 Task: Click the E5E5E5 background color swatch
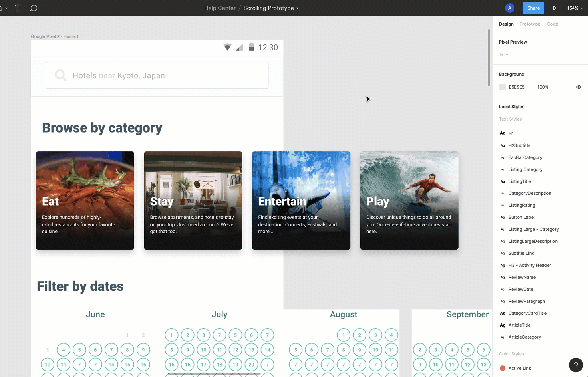pos(502,87)
